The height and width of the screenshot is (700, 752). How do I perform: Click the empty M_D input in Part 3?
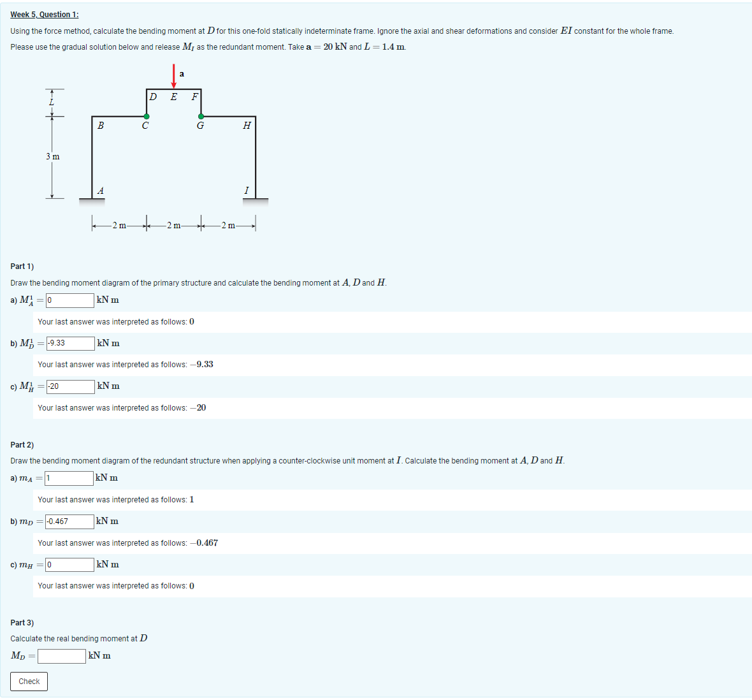[61, 655]
